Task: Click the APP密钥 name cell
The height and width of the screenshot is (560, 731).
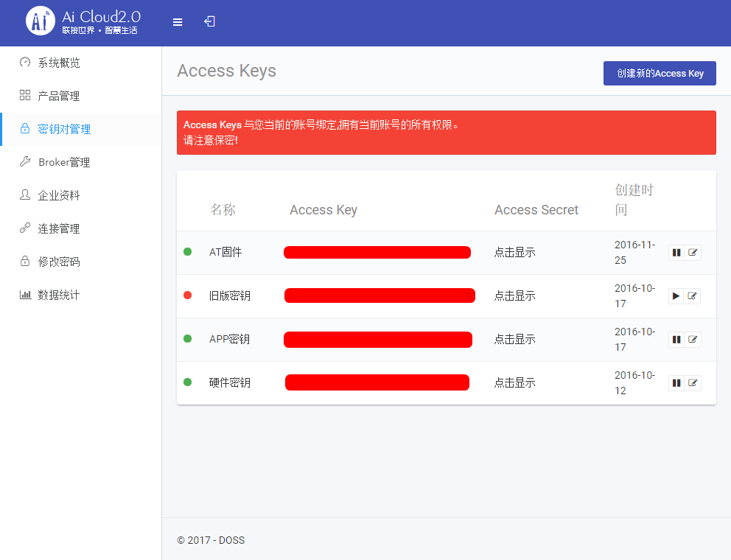Action: click(x=229, y=339)
